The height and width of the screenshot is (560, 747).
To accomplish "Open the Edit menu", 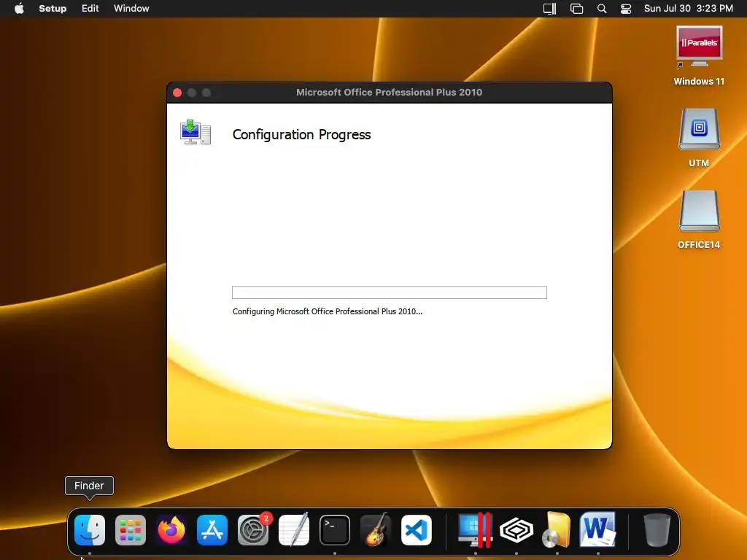I will coord(90,9).
